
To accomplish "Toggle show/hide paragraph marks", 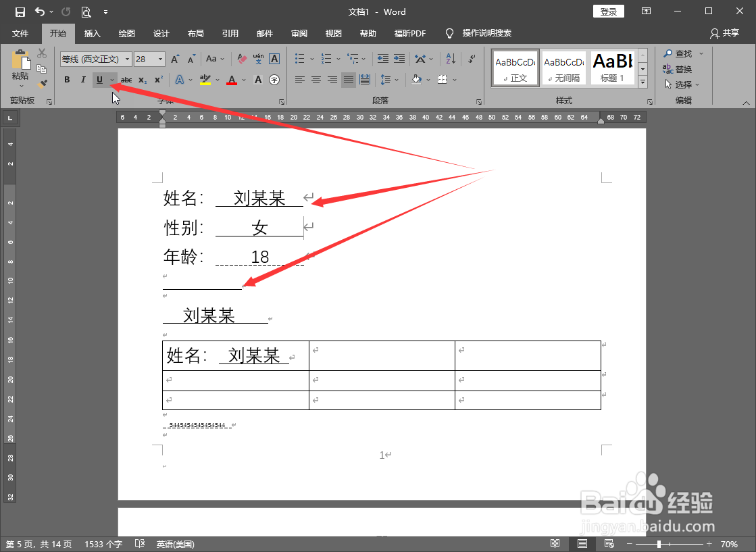I will (x=471, y=59).
